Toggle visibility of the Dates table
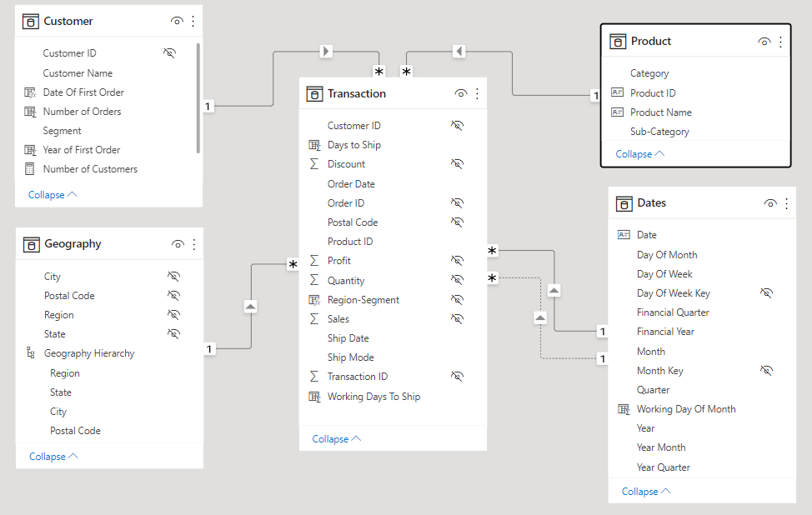812x515 pixels. [x=770, y=203]
